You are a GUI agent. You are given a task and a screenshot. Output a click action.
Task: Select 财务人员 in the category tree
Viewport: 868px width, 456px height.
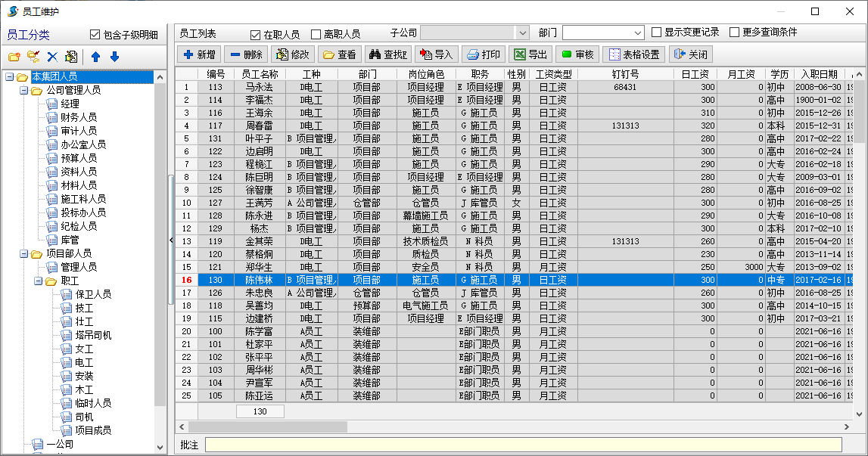79,117
